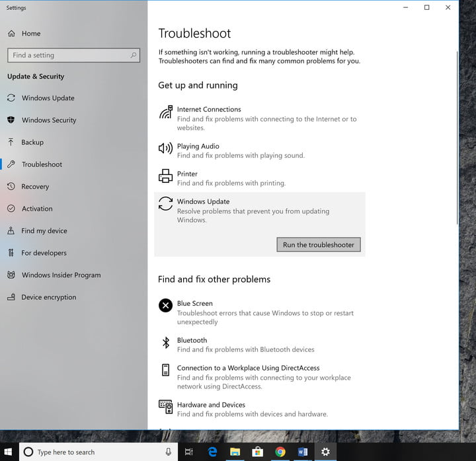Click the microphone icon in taskbar search
Screen dimensions: 476x461
tap(169, 452)
